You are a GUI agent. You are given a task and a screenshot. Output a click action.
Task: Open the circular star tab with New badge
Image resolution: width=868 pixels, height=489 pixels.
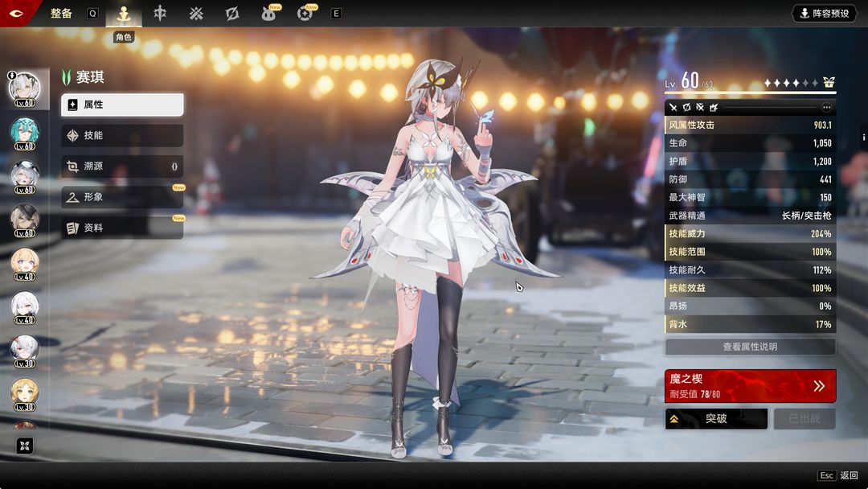pyautogui.click(x=305, y=14)
